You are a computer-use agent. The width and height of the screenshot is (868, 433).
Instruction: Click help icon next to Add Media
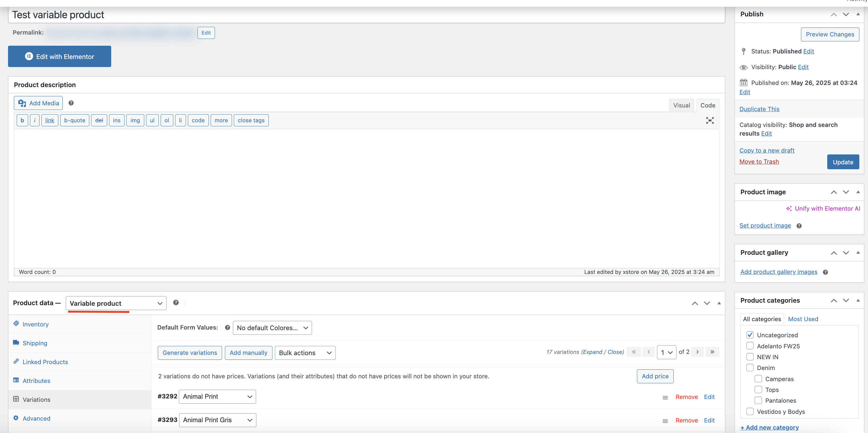pyautogui.click(x=71, y=103)
